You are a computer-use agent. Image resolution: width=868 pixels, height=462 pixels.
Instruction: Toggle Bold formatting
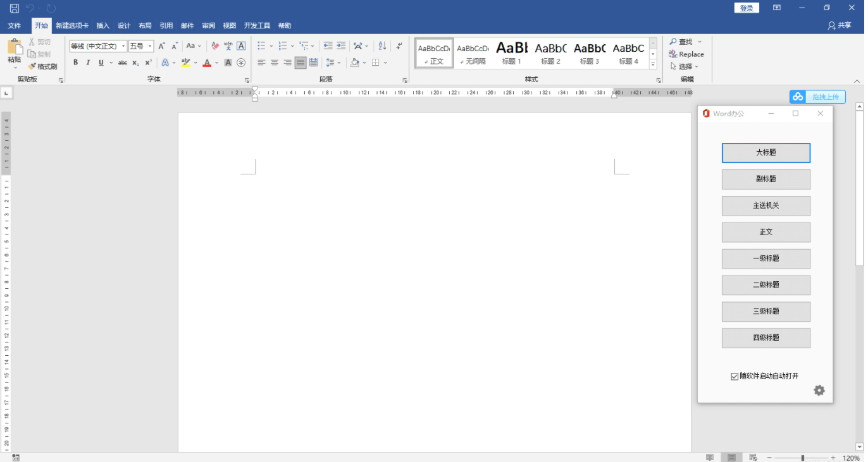point(76,63)
